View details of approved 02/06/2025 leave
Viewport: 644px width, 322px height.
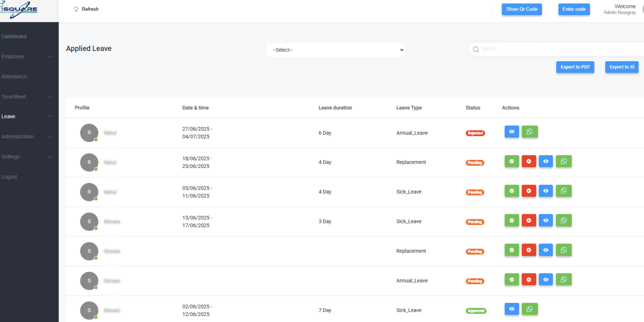pyautogui.click(x=511, y=309)
